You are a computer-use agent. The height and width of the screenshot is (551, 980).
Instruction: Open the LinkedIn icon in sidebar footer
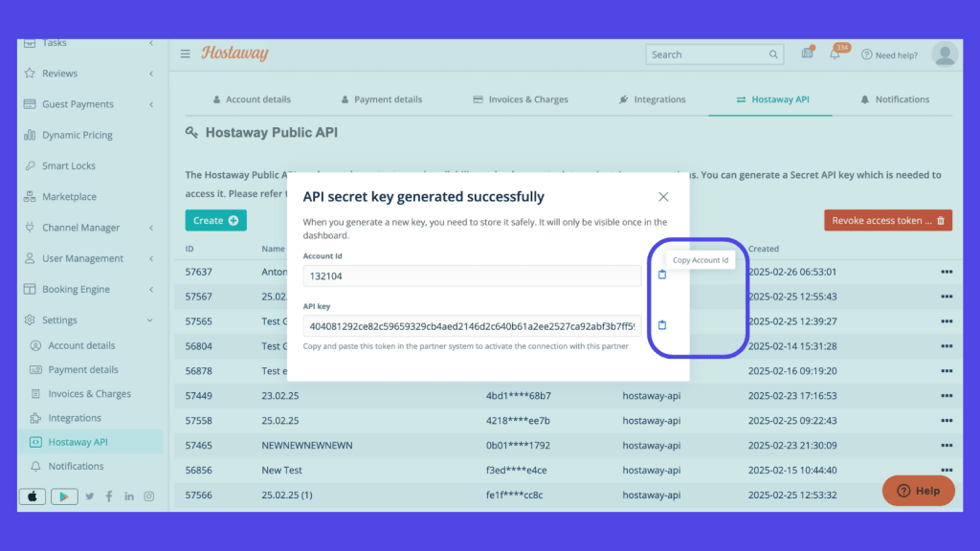[129, 496]
